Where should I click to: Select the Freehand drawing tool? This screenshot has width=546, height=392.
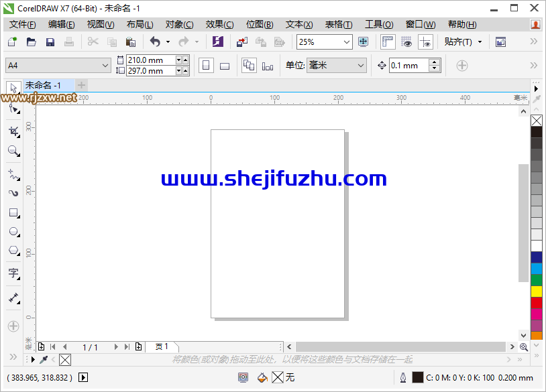(14, 175)
